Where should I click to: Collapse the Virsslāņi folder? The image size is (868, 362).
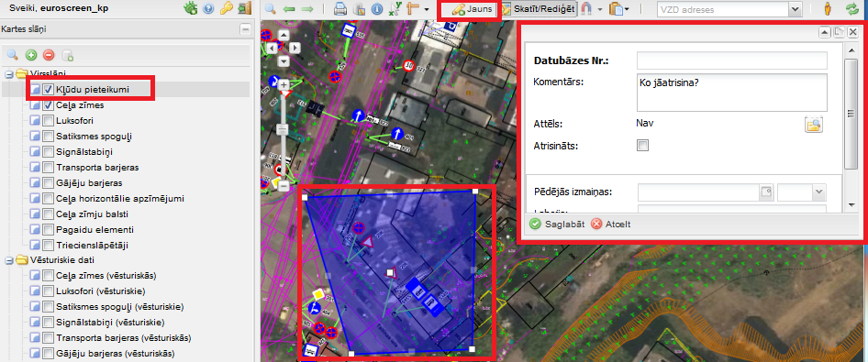pyautogui.click(x=8, y=73)
